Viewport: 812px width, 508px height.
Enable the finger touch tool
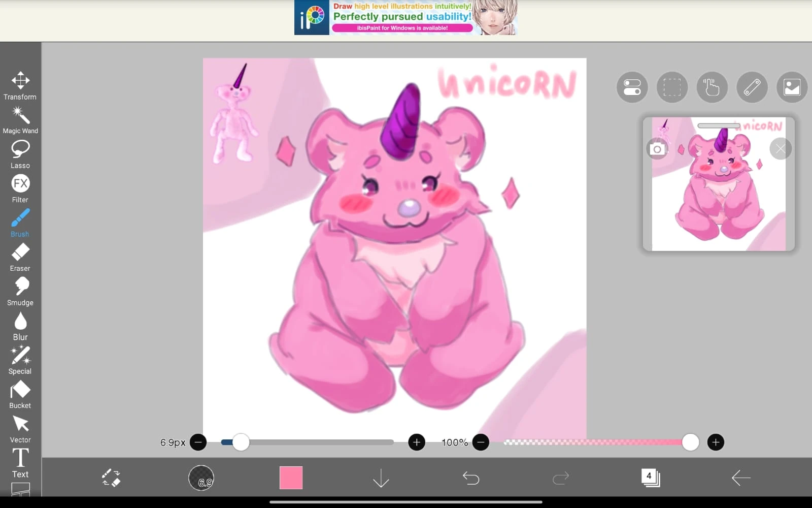(x=712, y=87)
